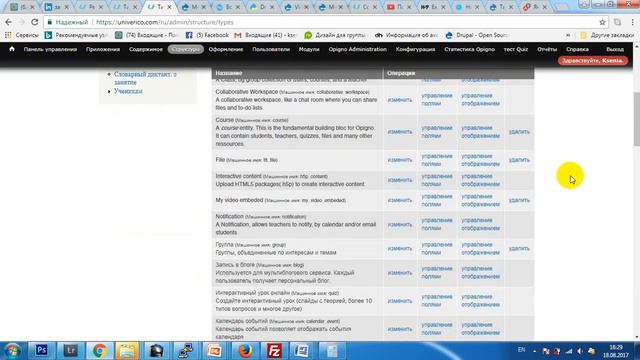
Task: Open the File Explorer taskbar icon
Action: point(127,351)
